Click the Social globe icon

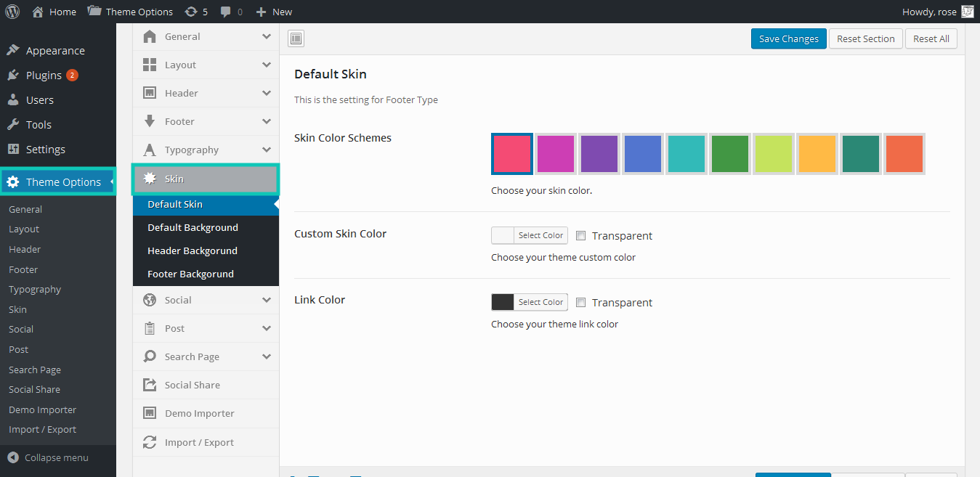[150, 300]
